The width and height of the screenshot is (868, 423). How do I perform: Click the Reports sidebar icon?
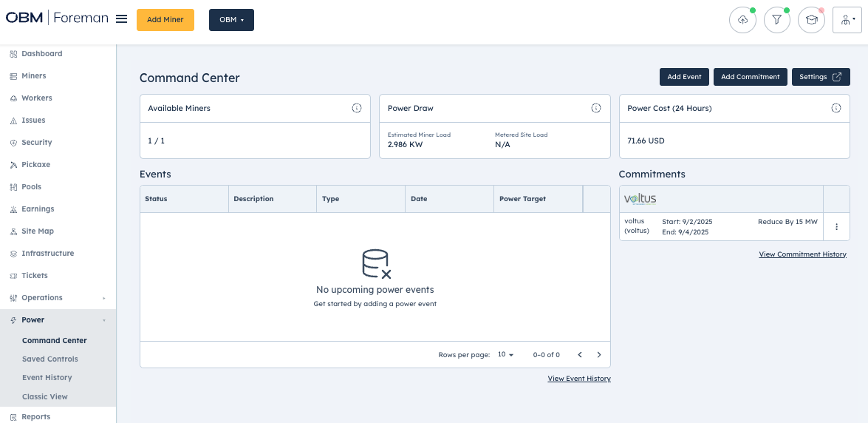[x=14, y=417]
